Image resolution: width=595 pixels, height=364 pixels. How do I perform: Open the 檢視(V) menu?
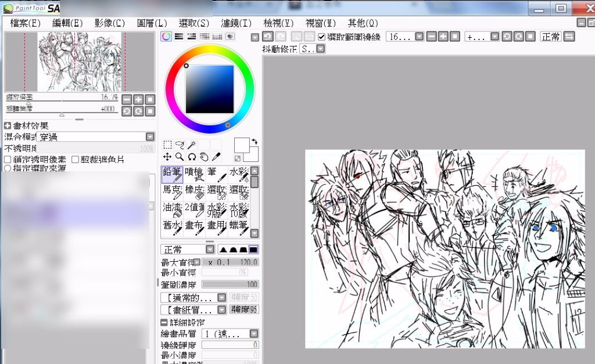[278, 23]
